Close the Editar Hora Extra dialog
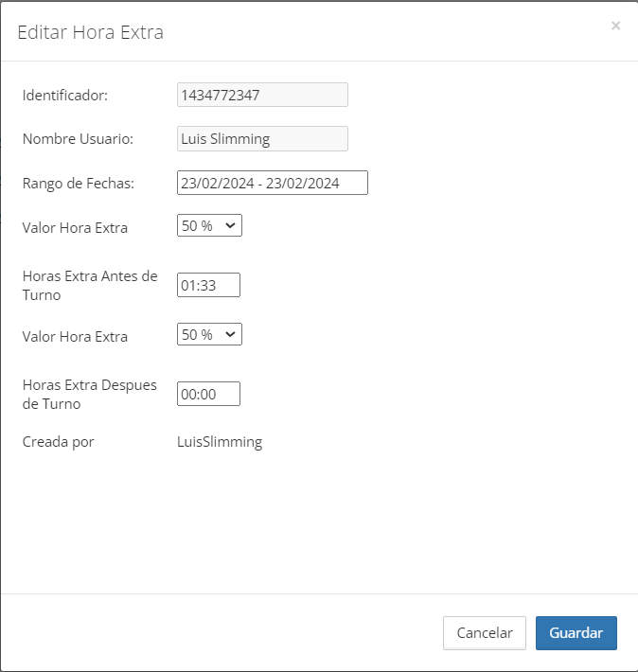This screenshot has height=672, width=638. 615,27
